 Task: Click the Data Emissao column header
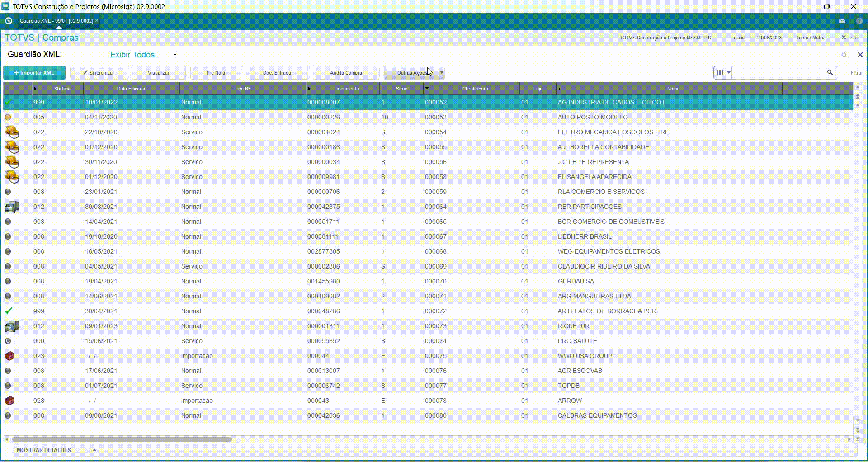point(132,89)
